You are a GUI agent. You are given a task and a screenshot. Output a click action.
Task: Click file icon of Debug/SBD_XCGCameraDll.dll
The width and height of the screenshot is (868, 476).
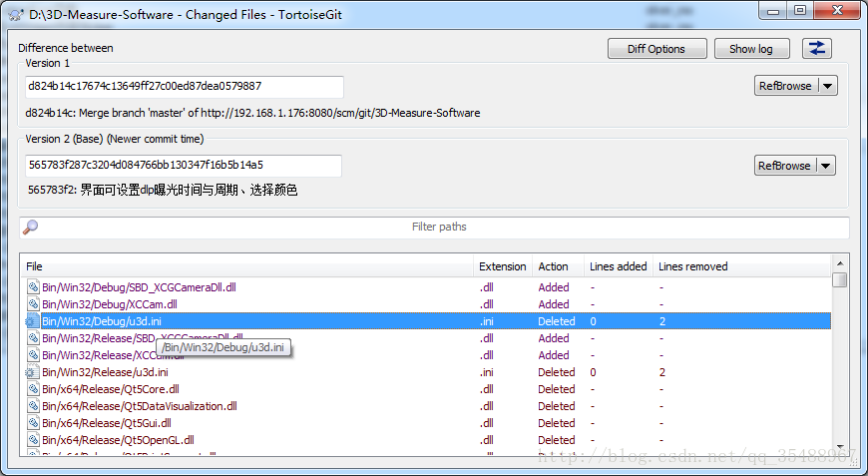click(x=33, y=287)
